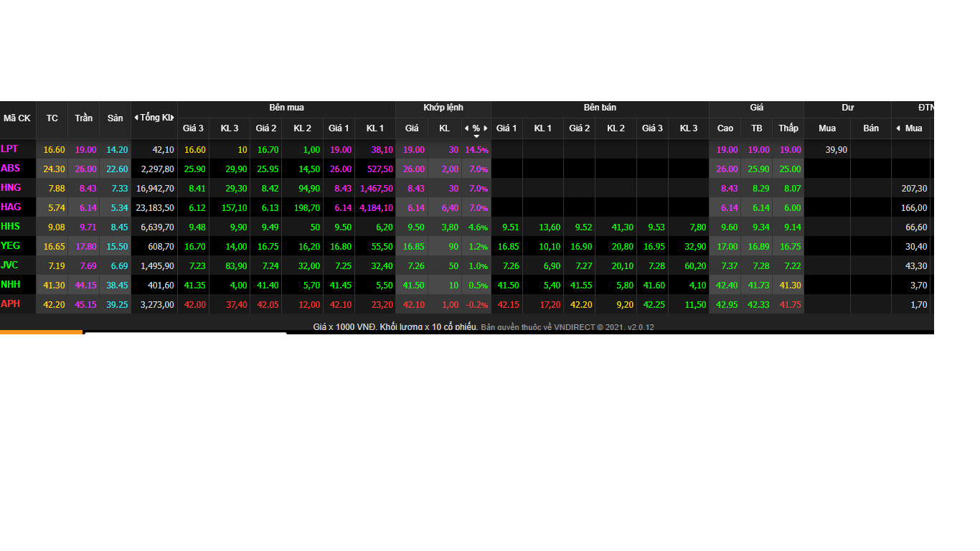Open the LPT stock symbol

9,149
